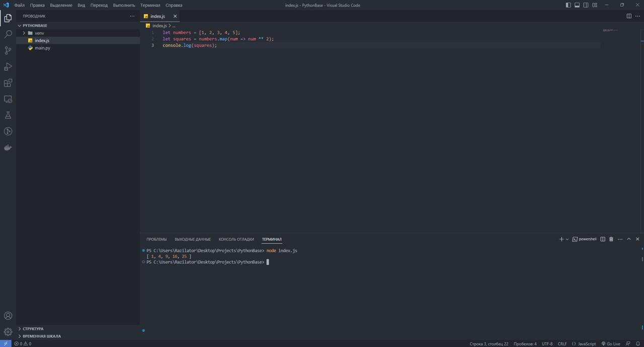Open the Search view in the activity bar
644x347 pixels.
[8, 34]
